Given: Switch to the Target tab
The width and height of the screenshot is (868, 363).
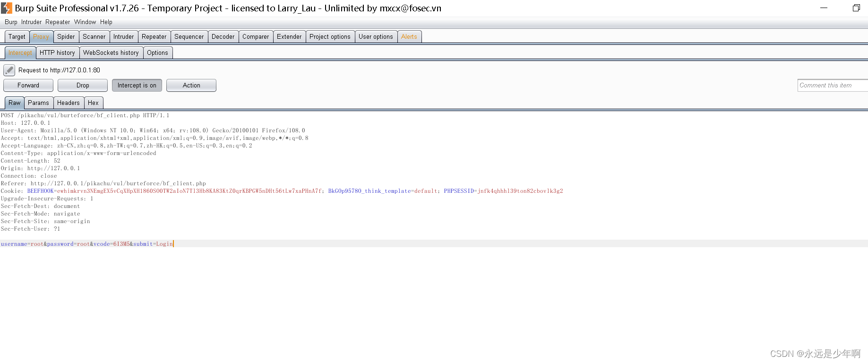Looking at the screenshot, I should tap(17, 37).
